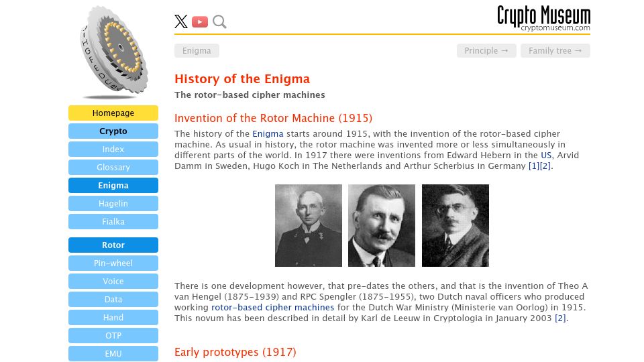644x362 pixels.
Task: Click the Crypto Museum site logo
Action: click(543, 18)
